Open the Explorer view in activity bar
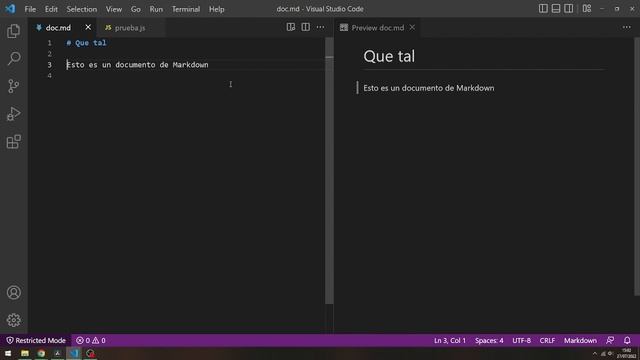Image resolution: width=640 pixels, height=360 pixels. point(13,31)
